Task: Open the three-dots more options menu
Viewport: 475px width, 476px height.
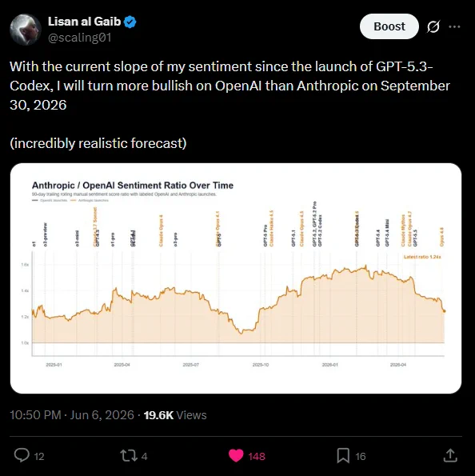Action: pos(454,26)
